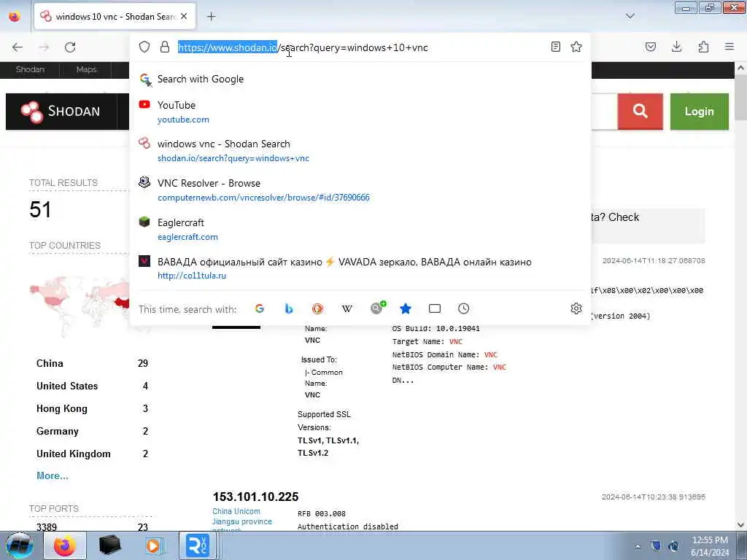Close the Shodan Search tab

point(184,16)
